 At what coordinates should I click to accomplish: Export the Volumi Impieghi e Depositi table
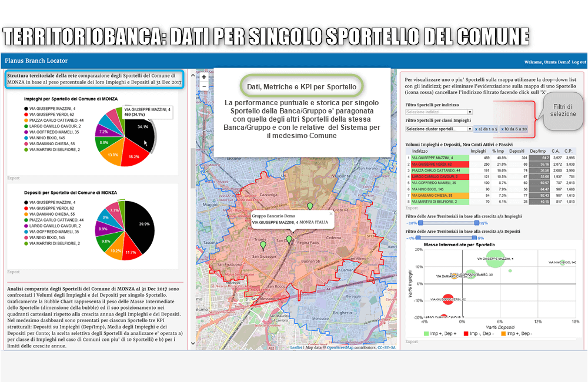(412, 208)
